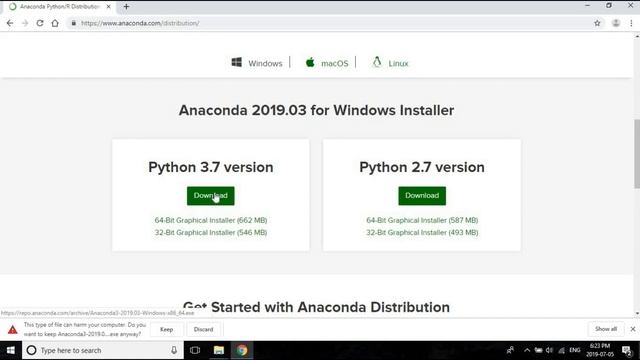Viewport: 640px width, 360px height.
Task: Reload the Anaconda page
Action: (40, 23)
